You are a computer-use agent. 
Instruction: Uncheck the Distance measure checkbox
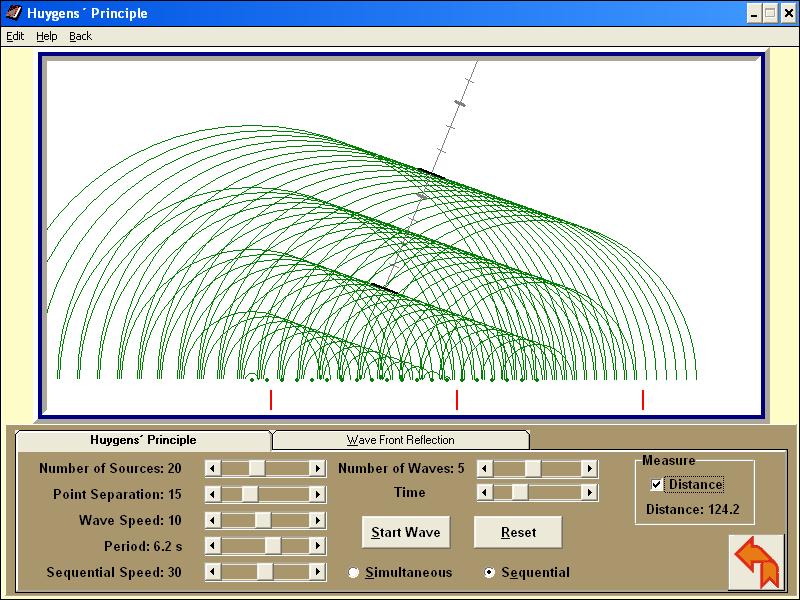pyautogui.click(x=657, y=485)
